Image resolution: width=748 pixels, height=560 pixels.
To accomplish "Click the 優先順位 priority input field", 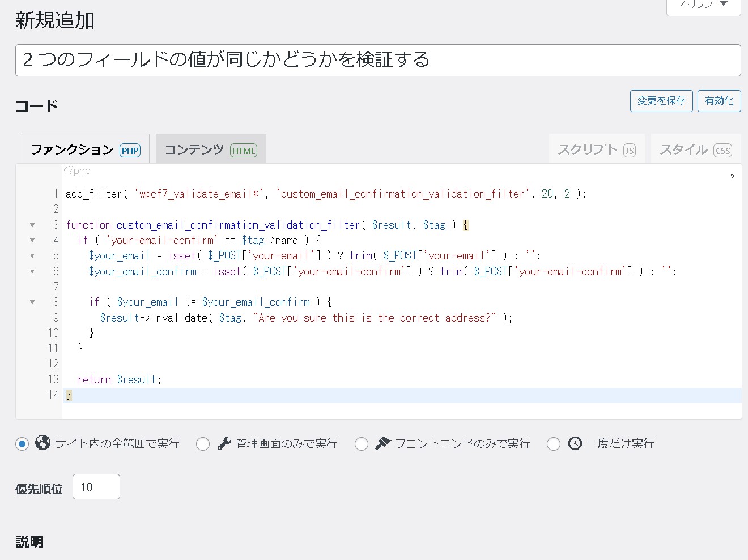I will 96,486.
